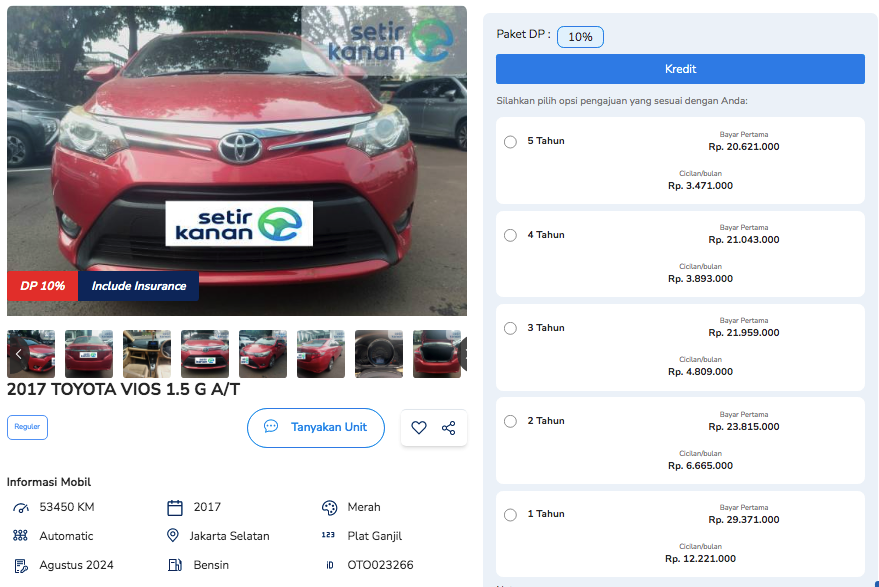Click the chat bubble icon in Tanyakan Unit

coord(271,427)
